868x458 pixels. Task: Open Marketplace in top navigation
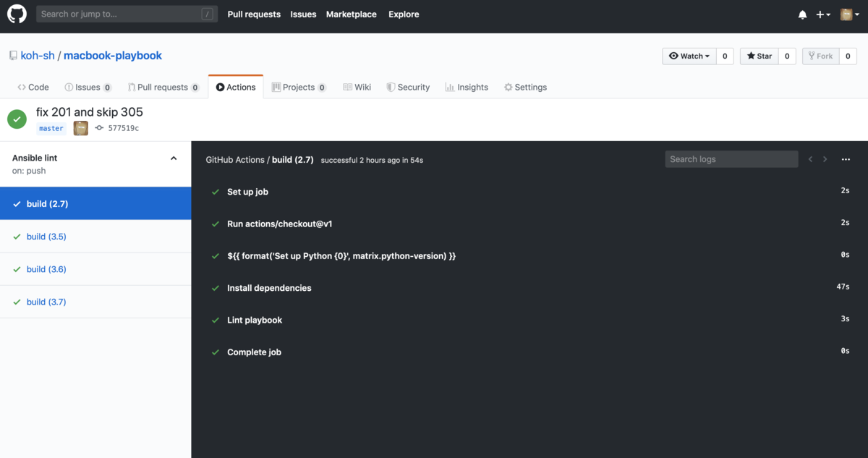(x=351, y=14)
